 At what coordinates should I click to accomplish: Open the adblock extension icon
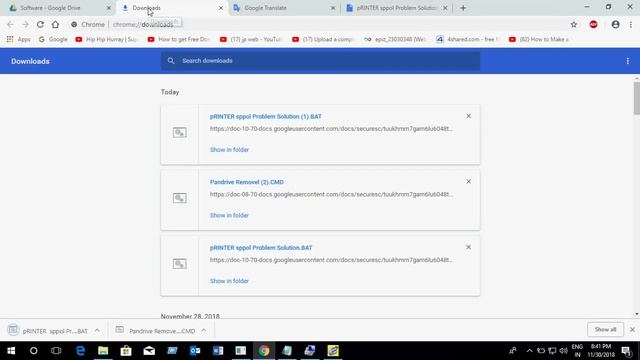click(x=593, y=24)
